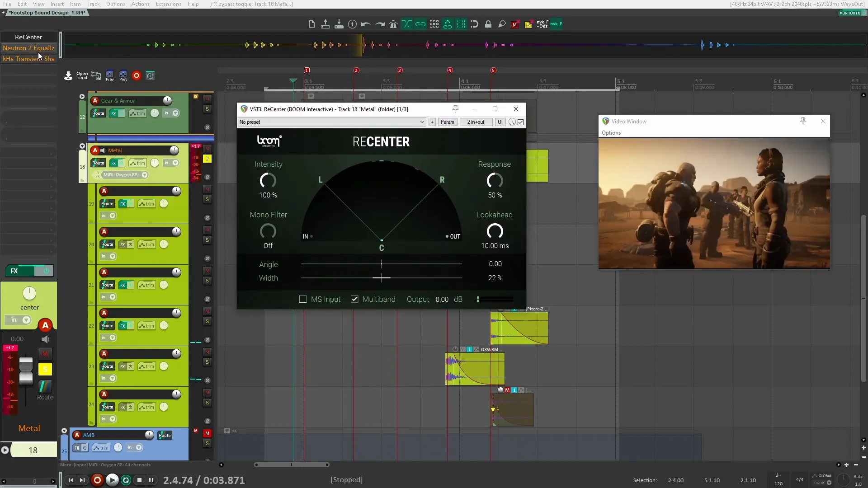Collapse the AMB folder track arrow
Image resolution: width=868 pixels, height=488 pixels.
click(x=64, y=431)
